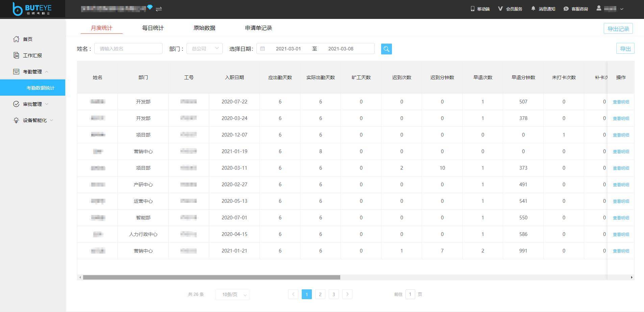Click the 会员服务 V membership icon

[x=500, y=8]
